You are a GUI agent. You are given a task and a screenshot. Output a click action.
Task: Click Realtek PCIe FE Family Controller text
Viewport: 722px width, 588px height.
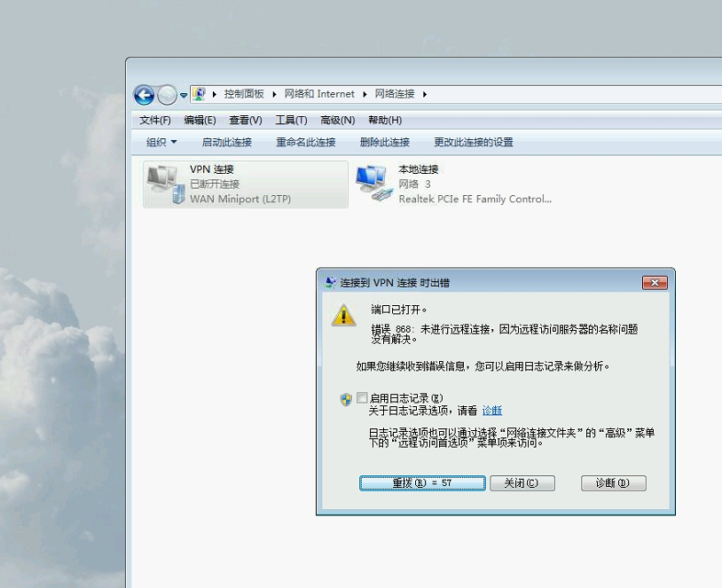[475, 199]
